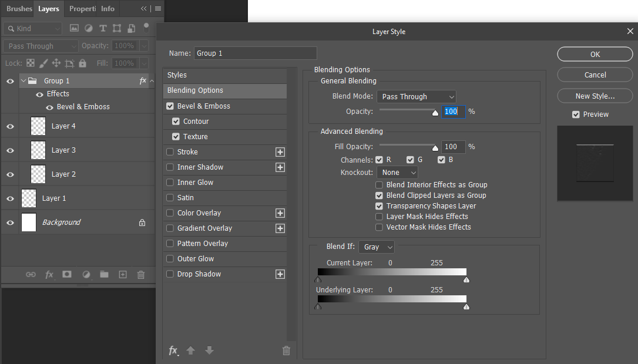Click the add layer mask icon
The image size is (638, 364).
[67, 274]
